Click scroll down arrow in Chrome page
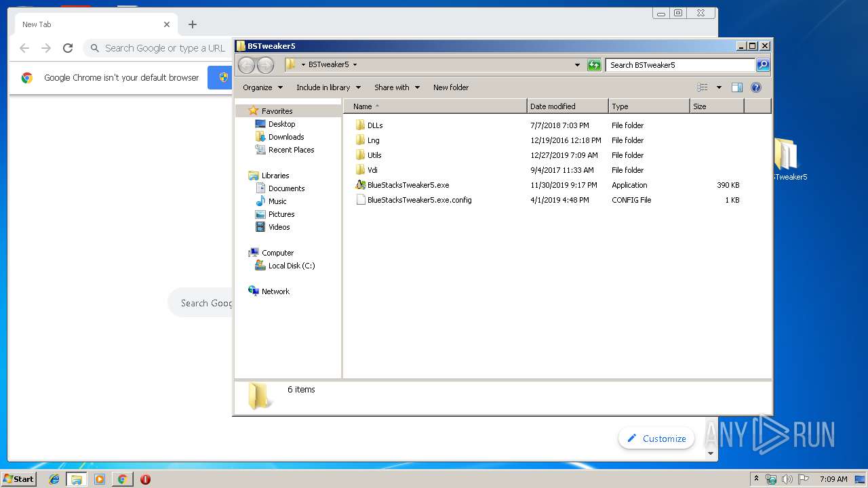The height and width of the screenshot is (488, 868). pyautogui.click(x=711, y=453)
